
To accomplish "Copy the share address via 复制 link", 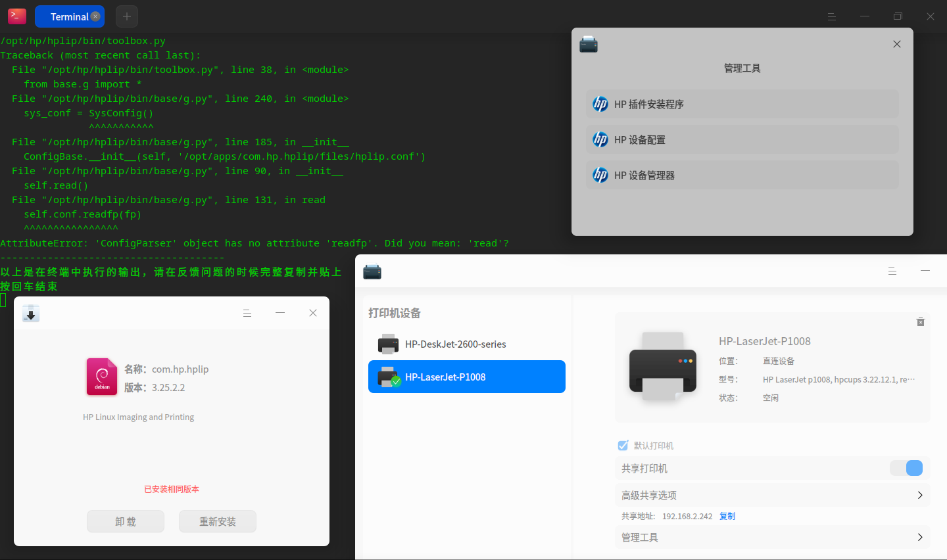I will (727, 516).
